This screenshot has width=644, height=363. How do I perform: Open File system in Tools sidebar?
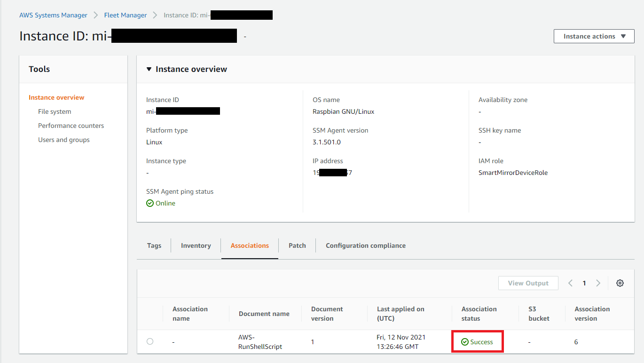[x=55, y=111]
